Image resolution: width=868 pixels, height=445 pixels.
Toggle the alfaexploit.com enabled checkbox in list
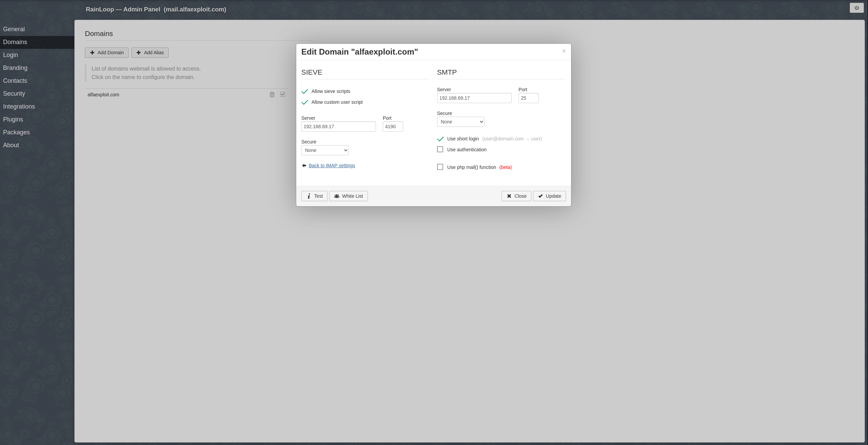click(283, 94)
